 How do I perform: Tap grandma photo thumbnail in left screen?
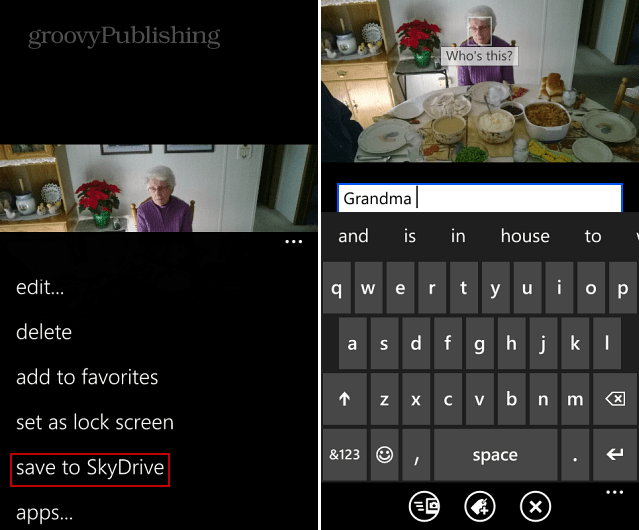[159, 188]
